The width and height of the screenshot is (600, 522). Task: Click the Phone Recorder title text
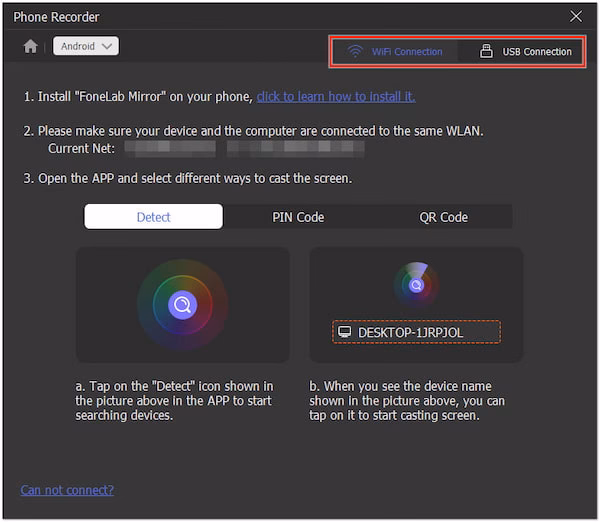56,17
